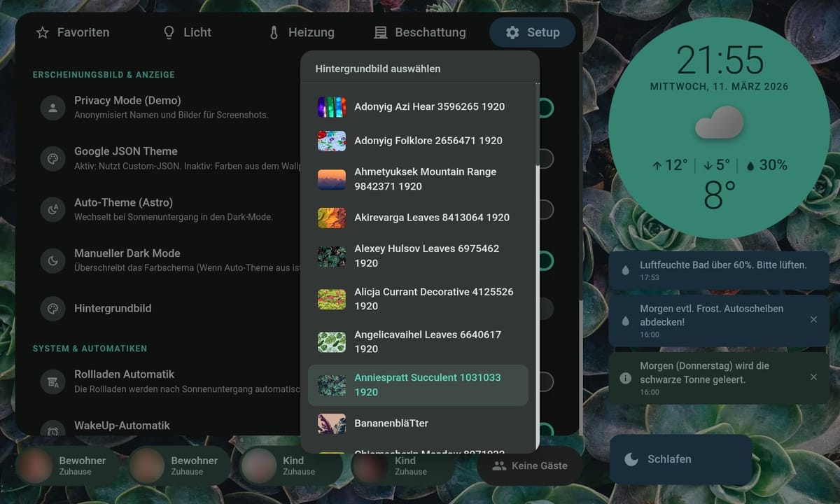The height and width of the screenshot is (504, 840).
Task: Click the Rollladen Automatik shutter icon
Action: point(52,381)
